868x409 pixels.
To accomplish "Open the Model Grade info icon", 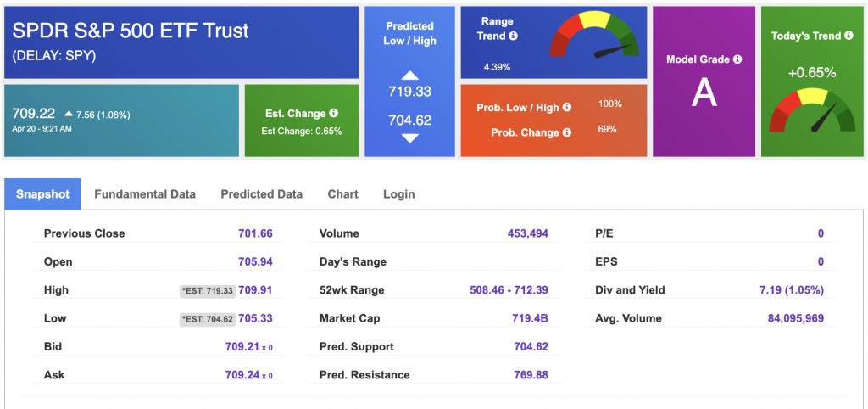I will [737, 59].
